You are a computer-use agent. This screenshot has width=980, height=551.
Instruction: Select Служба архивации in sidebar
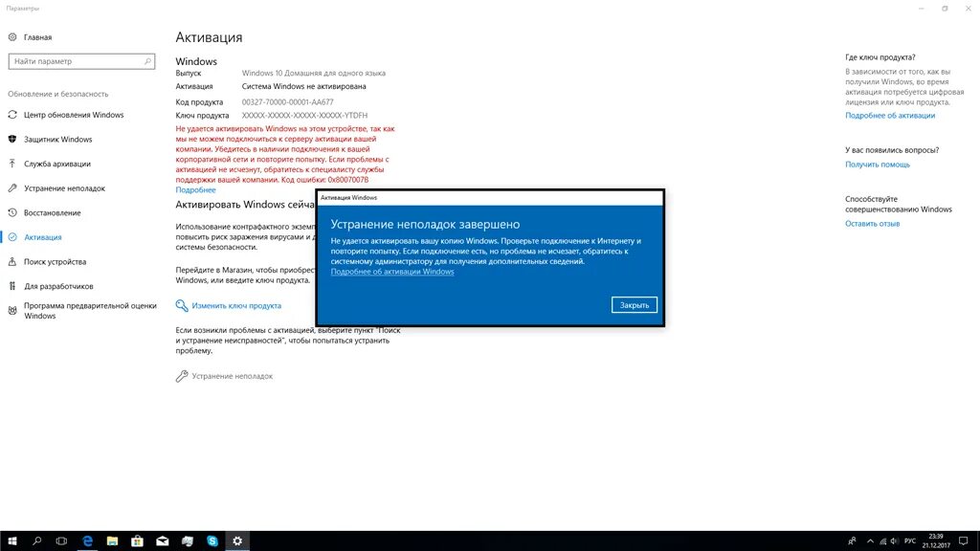(x=57, y=164)
